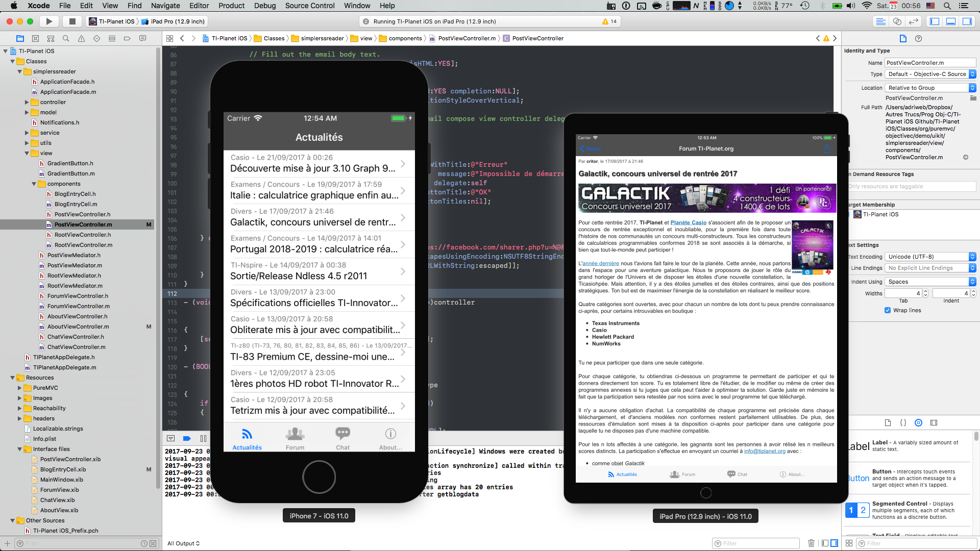Select the Assistant editor button
Image resolution: width=980 pixels, height=551 pixels.
click(x=897, y=21)
